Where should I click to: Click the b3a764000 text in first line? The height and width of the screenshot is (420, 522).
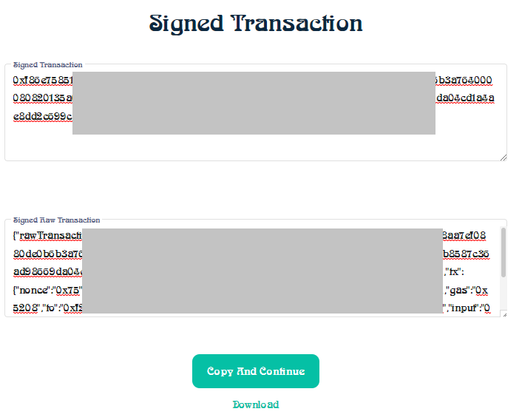[464, 81]
